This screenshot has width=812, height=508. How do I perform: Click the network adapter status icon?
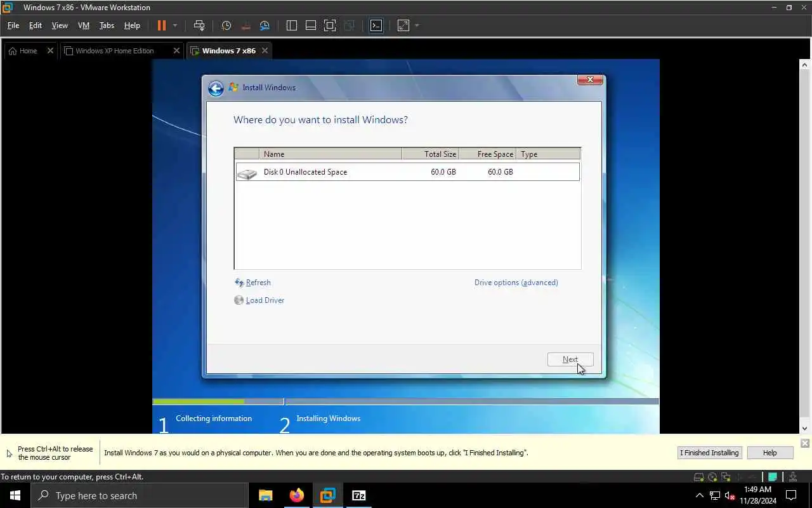726,477
